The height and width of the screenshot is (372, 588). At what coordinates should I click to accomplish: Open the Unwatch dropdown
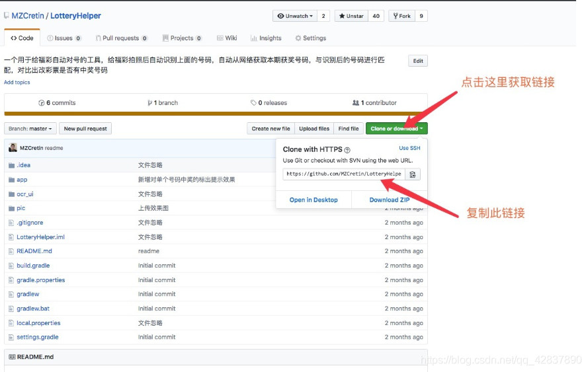(x=295, y=16)
